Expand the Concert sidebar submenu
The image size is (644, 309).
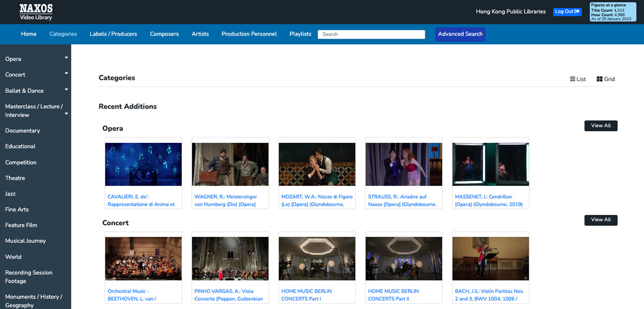pos(67,73)
